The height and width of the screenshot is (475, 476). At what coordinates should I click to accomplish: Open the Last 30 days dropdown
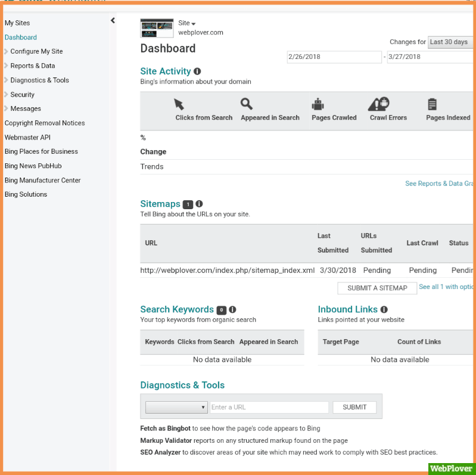click(x=451, y=42)
